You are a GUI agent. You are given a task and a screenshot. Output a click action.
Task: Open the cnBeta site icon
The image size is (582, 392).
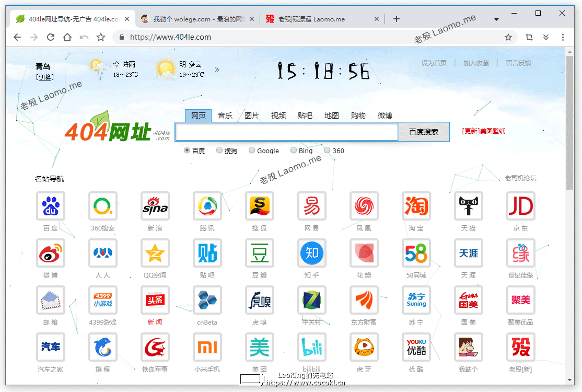coord(207,301)
